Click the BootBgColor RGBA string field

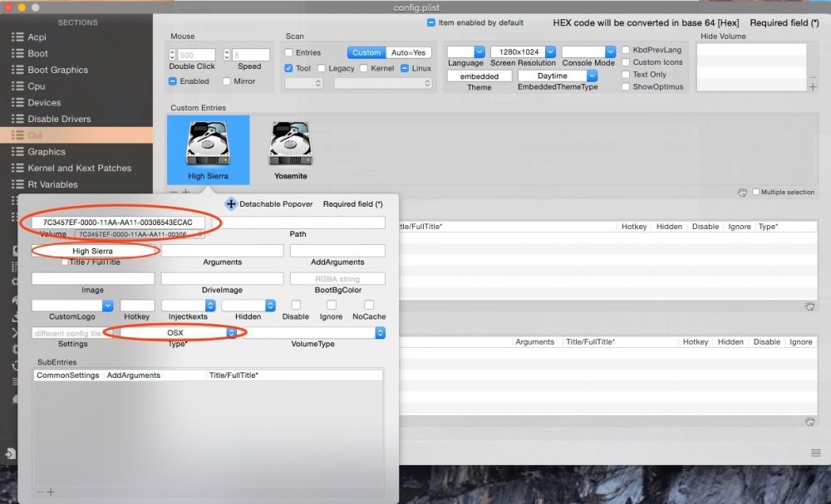click(337, 279)
